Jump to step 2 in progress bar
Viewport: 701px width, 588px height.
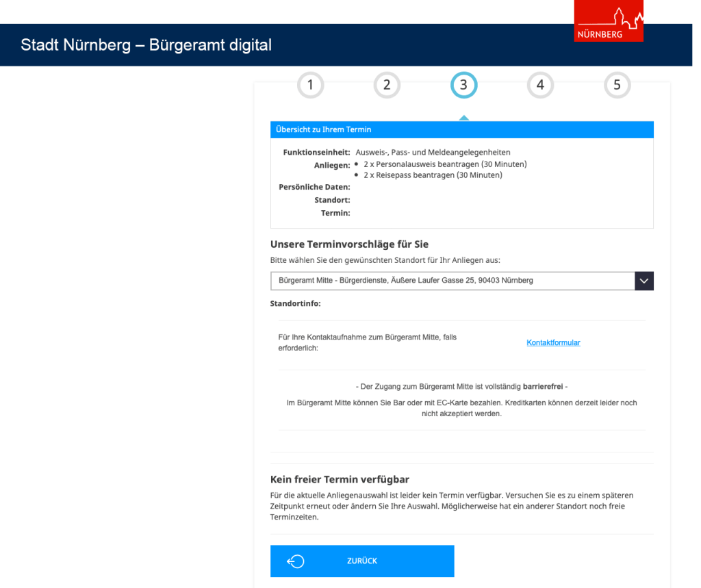[x=387, y=85]
